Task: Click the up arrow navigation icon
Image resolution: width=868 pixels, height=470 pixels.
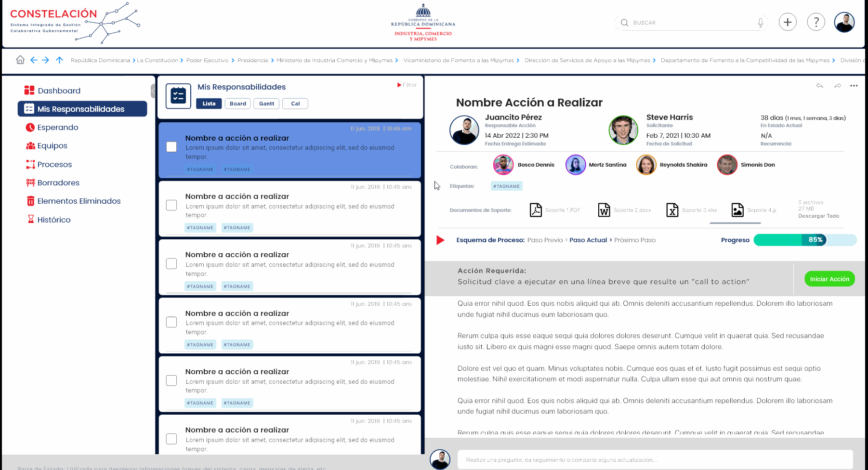Action: click(59, 60)
